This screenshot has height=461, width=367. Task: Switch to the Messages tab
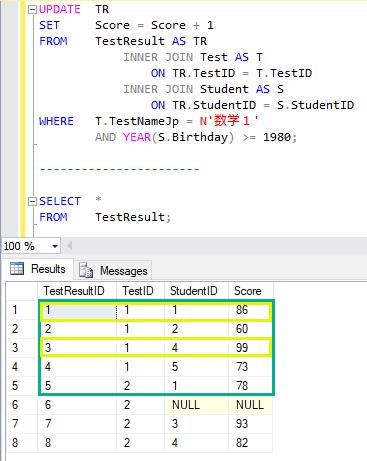[113, 270]
